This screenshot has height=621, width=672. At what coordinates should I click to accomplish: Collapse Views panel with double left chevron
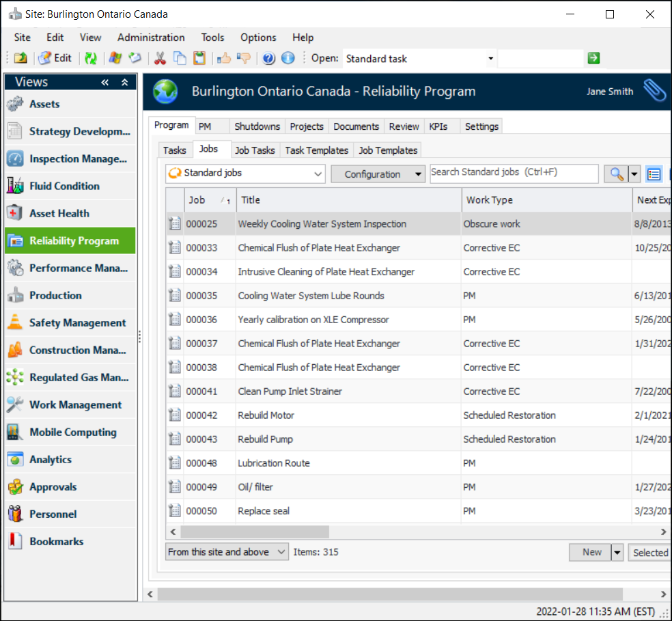pos(105,83)
